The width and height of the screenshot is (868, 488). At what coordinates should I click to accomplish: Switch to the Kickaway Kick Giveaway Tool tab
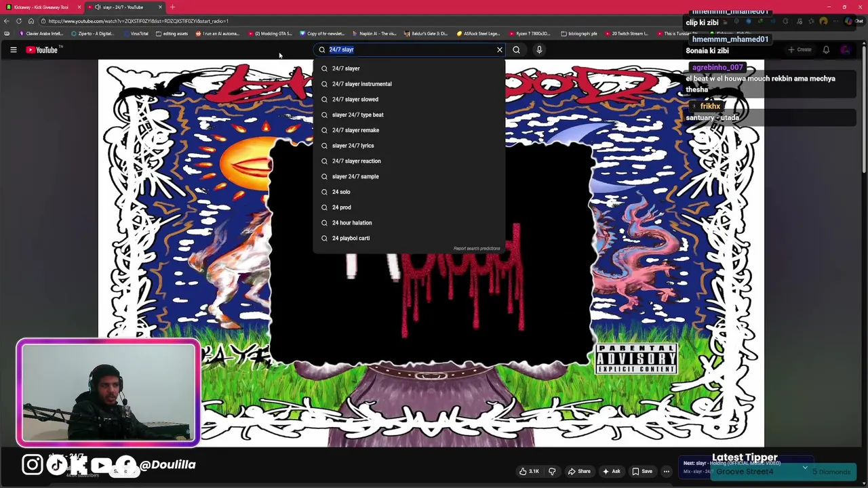pyautogui.click(x=41, y=7)
